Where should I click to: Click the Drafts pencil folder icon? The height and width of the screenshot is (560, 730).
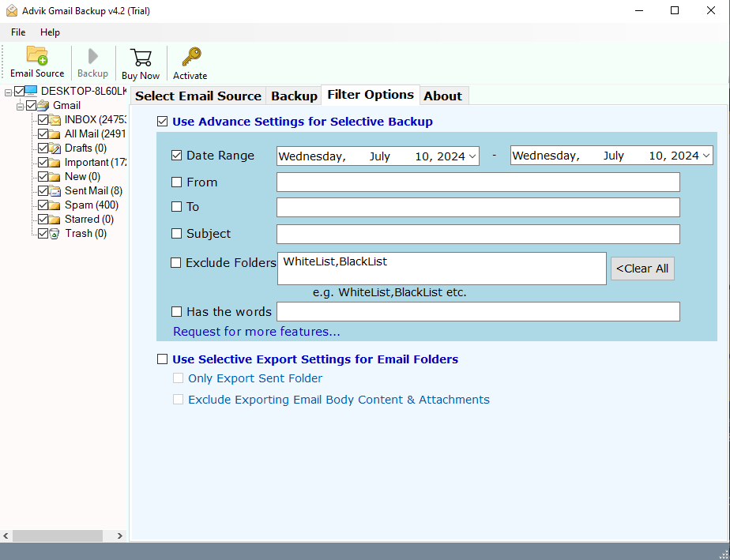pyautogui.click(x=55, y=148)
